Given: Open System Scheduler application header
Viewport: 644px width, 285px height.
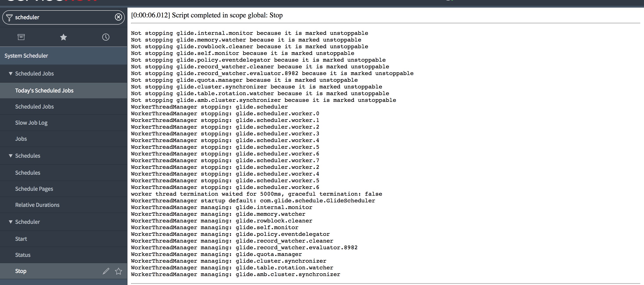Looking at the screenshot, I should click(64, 56).
